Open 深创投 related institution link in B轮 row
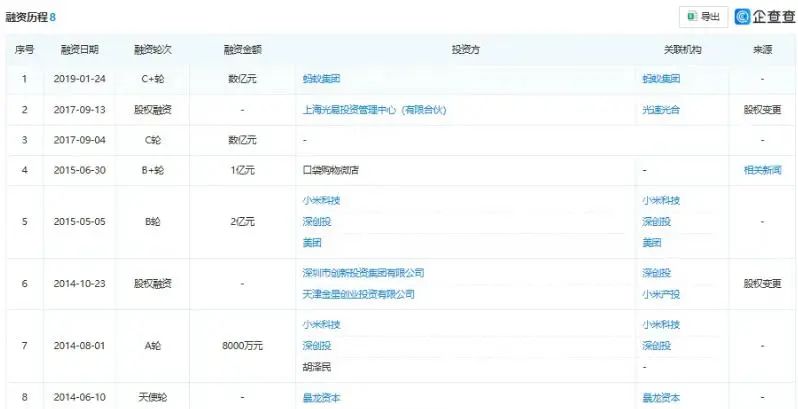This screenshot has height=409, width=798. (x=657, y=222)
